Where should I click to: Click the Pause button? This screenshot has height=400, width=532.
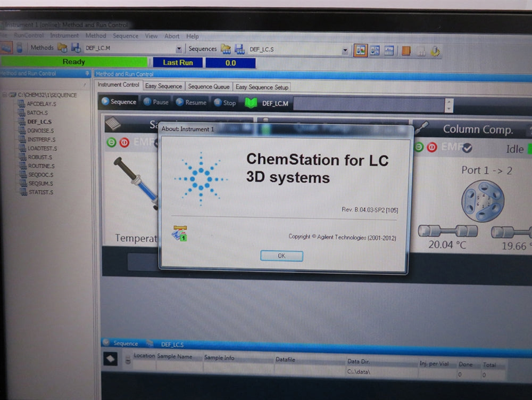(156, 102)
